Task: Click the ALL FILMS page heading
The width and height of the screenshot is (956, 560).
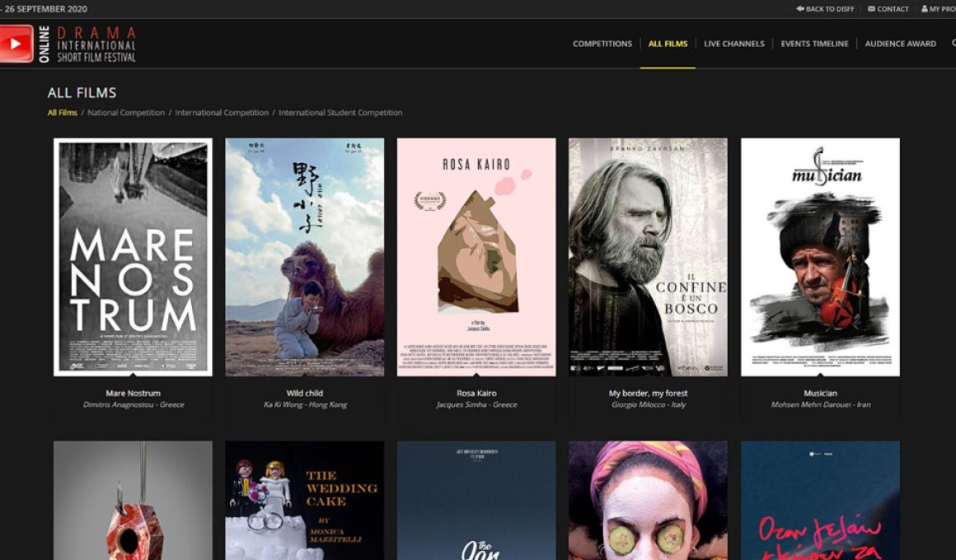Action: (82, 92)
